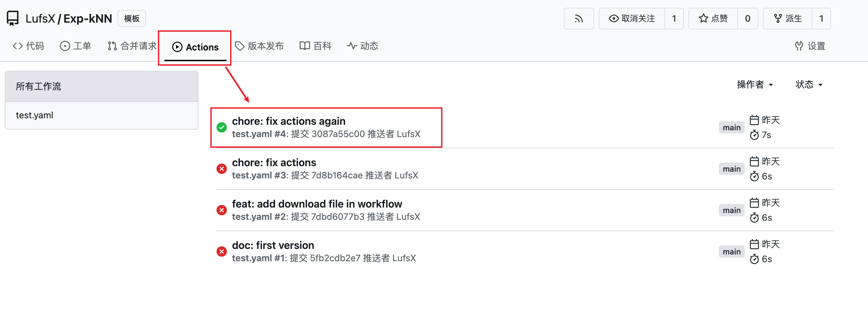Click the star 点赞 button
Image resolution: width=868 pixels, height=311 pixels.
pos(713,18)
